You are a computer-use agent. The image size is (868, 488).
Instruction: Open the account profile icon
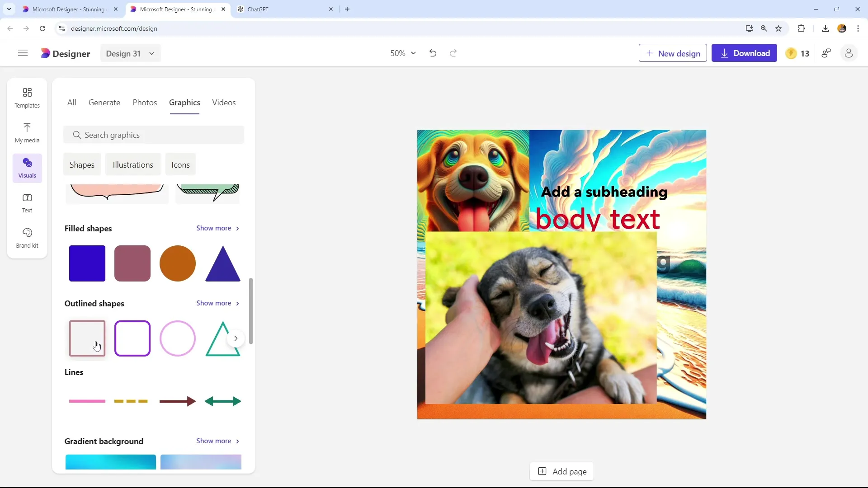[849, 53]
